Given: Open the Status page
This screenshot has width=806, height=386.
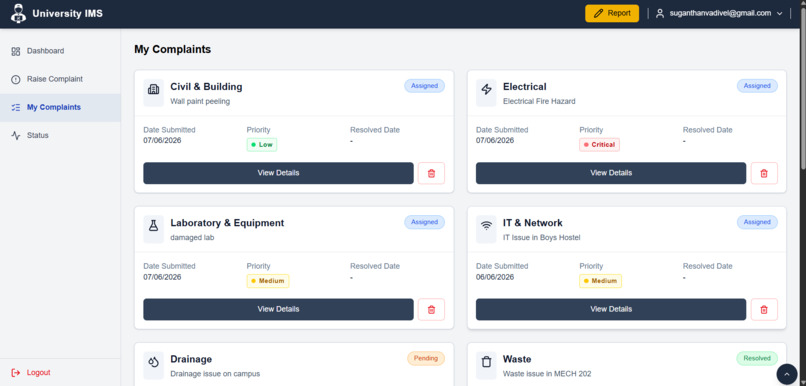Looking at the screenshot, I should 60,136.
